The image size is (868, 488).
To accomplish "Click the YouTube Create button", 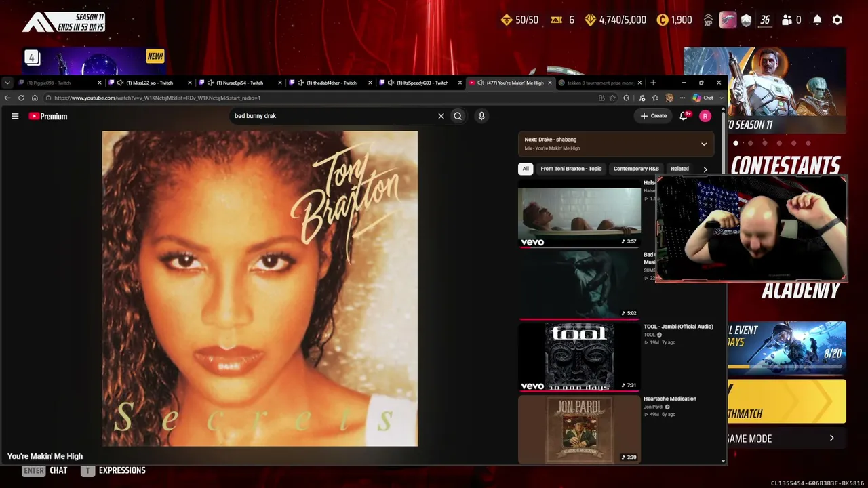I will coord(654,116).
